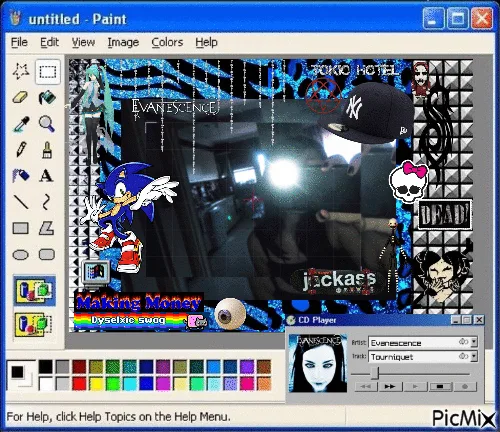Select the Text tool
This screenshot has height=432, width=500.
(47, 176)
